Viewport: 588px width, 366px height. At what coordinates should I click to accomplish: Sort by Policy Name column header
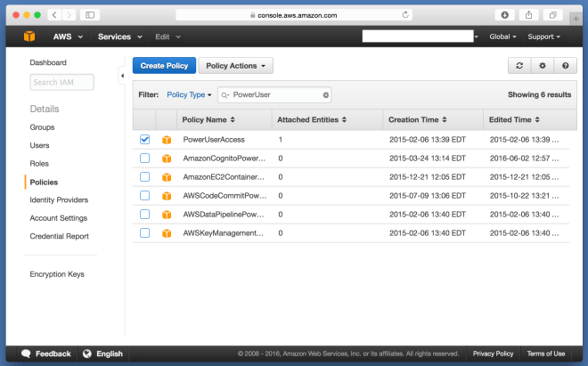[x=208, y=119]
